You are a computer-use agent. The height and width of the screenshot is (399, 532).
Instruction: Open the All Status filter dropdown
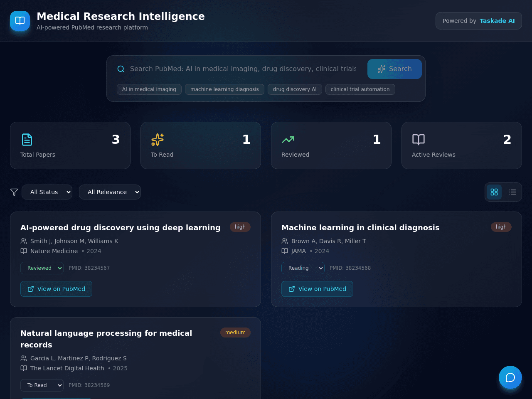click(x=47, y=192)
